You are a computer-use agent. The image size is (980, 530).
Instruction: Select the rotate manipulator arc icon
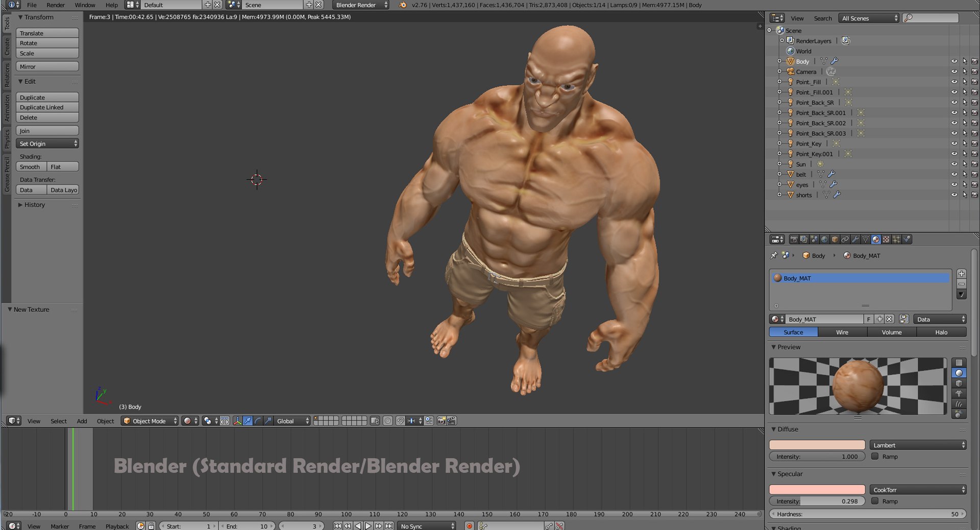tap(258, 421)
